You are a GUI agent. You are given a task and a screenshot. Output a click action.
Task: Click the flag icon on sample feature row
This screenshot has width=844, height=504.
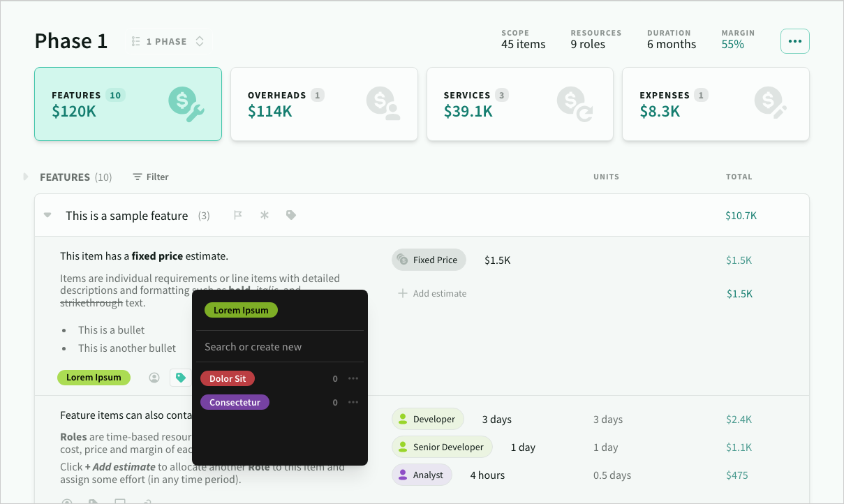click(237, 216)
